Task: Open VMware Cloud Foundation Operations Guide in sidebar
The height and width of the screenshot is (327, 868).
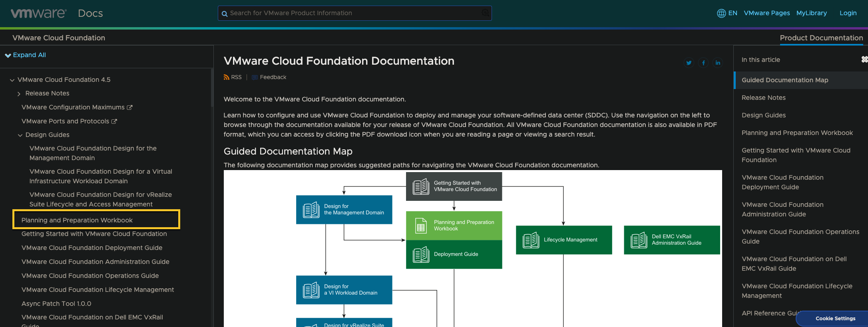Action: click(x=90, y=276)
